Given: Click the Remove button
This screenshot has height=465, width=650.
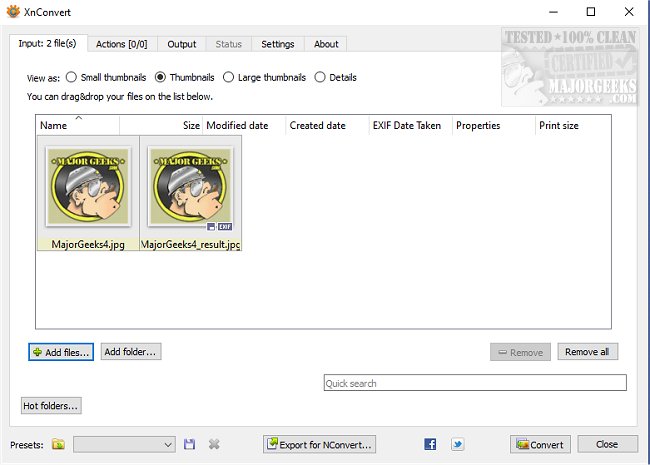Looking at the screenshot, I should point(520,352).
